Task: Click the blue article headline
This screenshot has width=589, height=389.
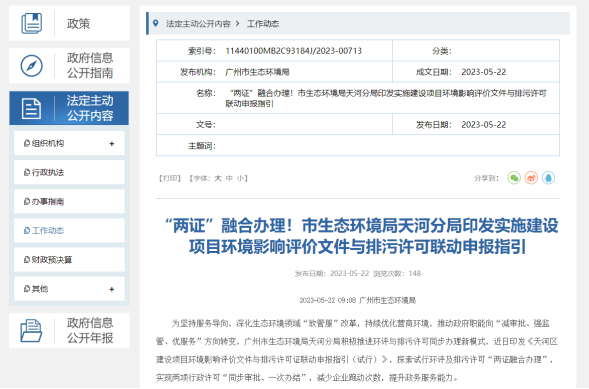Action: pos(361,236)
